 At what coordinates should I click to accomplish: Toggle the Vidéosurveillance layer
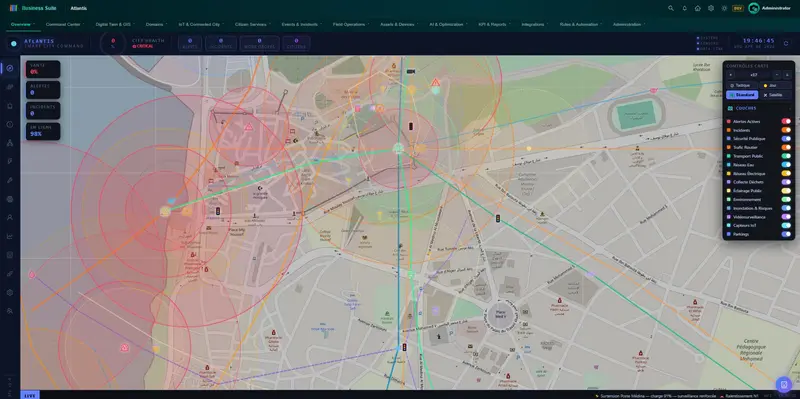coord(786,217)
